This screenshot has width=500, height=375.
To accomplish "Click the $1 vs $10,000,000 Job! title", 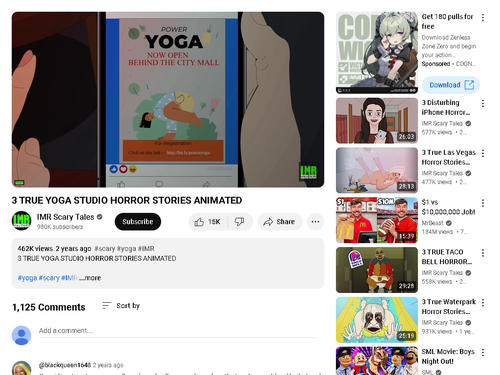I will [x=448, y=207].
